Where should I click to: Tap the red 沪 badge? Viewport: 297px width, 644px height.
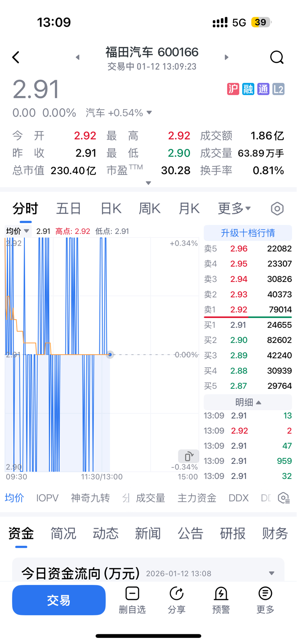233,89
